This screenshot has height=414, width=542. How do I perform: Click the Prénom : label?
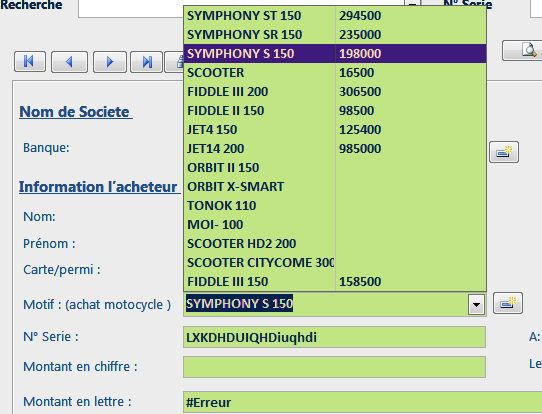(49, 244)
